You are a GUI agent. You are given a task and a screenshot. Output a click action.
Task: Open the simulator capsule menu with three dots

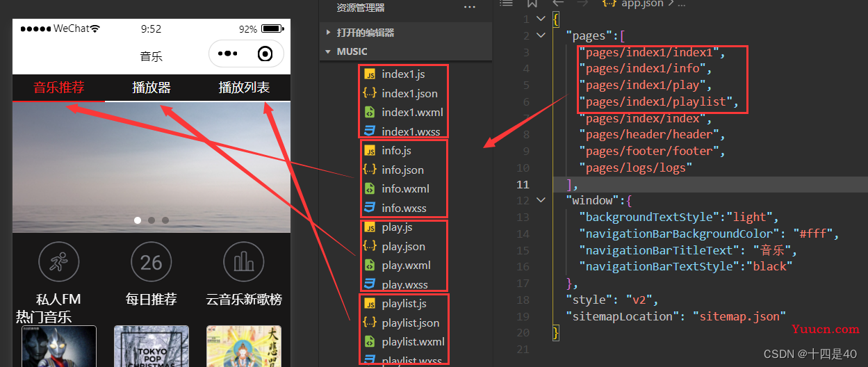[228, 54]
